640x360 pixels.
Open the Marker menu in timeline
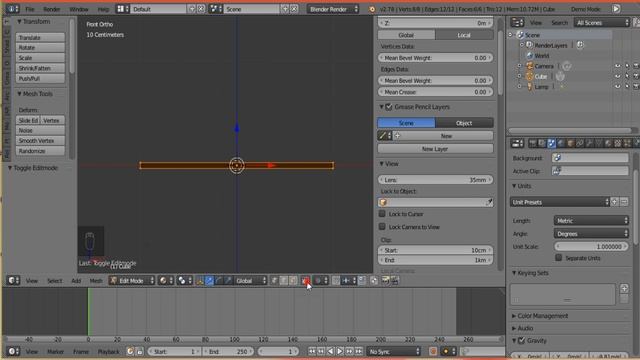click(x=55, y=351)
